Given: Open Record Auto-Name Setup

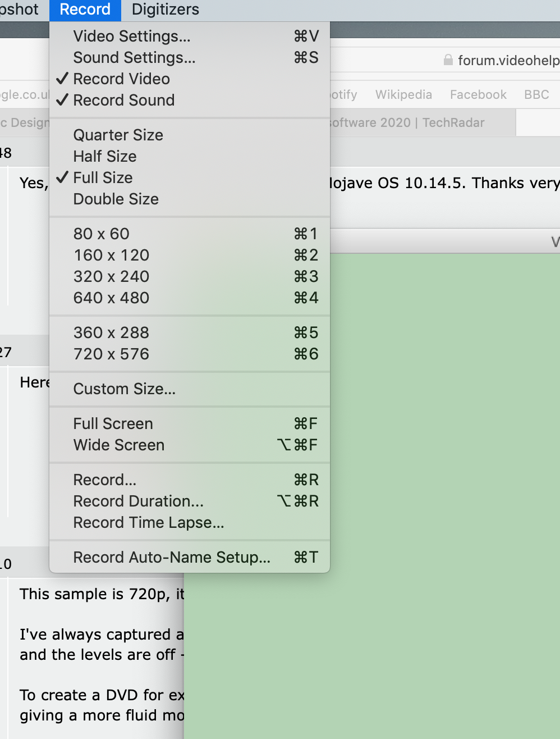Looking at the screenshot, I should (x=171, y=558).
